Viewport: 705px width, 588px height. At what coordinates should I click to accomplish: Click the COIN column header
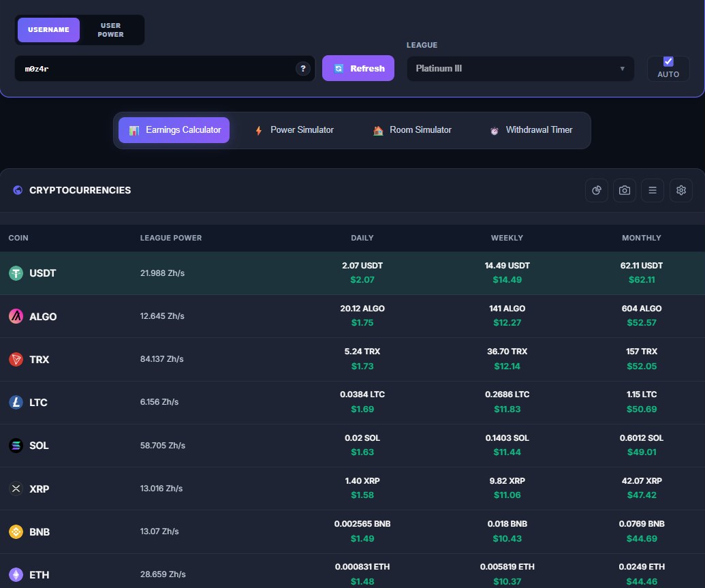[18, 238]
